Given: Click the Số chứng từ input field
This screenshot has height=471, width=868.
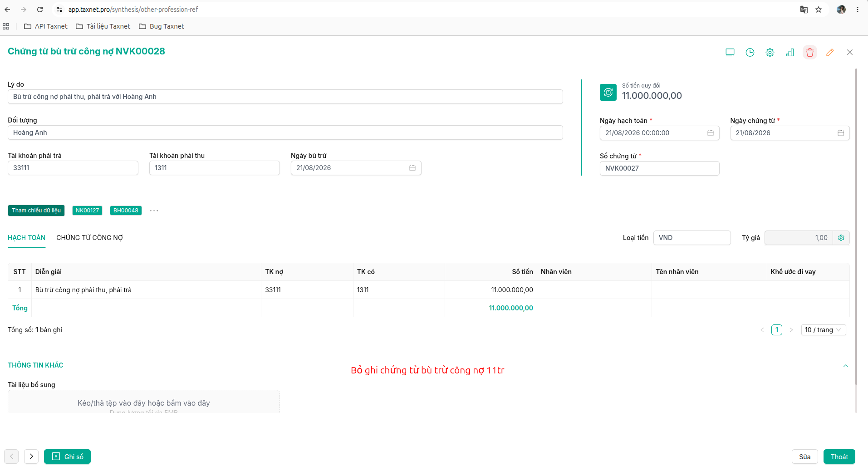Looking at the screenshot, I should pos(659,168).
